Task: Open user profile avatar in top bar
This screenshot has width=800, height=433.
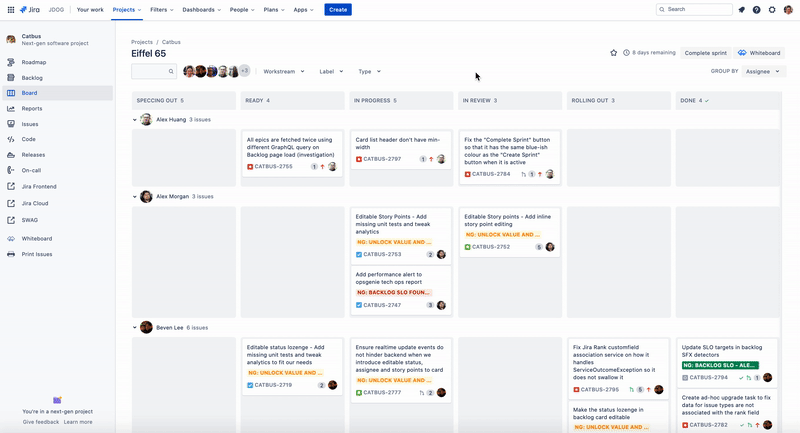Action: (x=788, y=10)
